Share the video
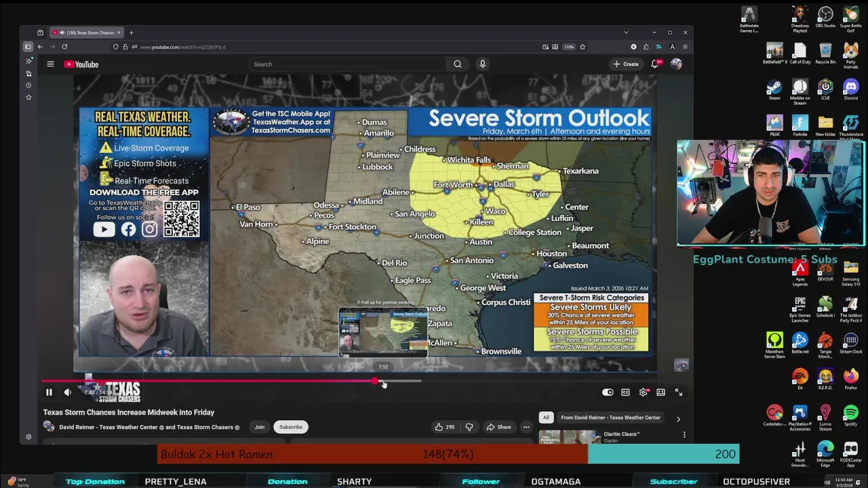The width and height of the screenshot is (868, 488). click(499, 427)
